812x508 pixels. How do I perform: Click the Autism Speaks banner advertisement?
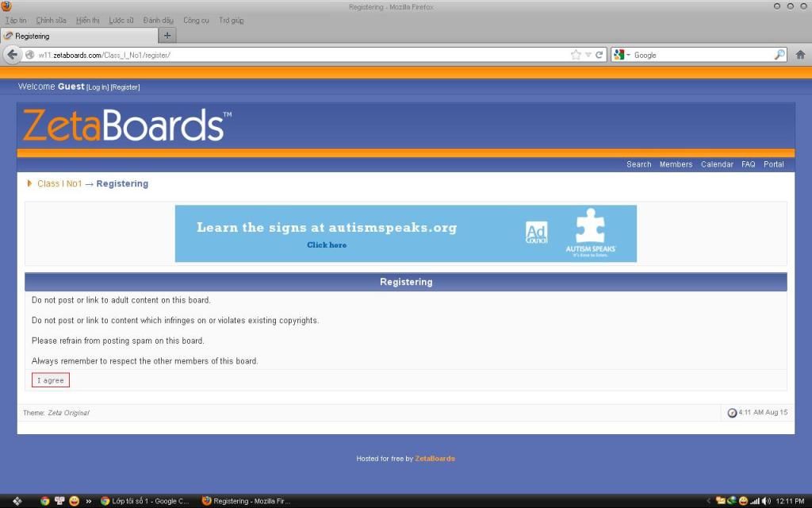click(x=405, y=233)
